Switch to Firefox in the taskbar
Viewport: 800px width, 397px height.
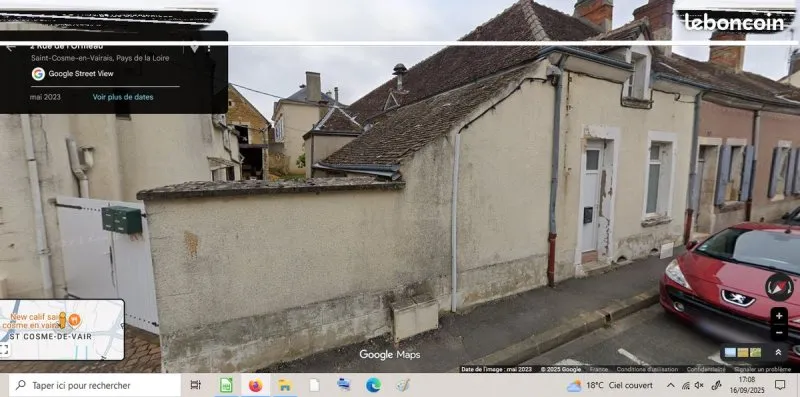256,385
